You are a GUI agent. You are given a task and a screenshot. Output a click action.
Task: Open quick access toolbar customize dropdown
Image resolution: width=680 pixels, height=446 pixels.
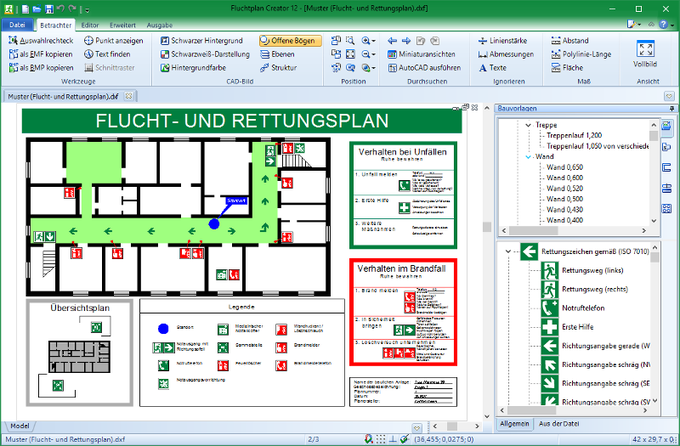(x=87, y=10)
